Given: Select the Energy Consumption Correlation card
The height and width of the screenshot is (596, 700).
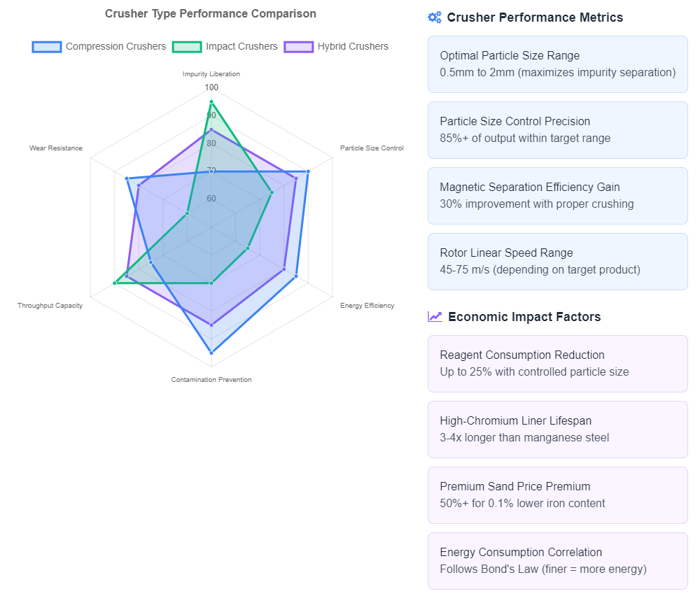Looking at the screenshot, I should 558,561.
